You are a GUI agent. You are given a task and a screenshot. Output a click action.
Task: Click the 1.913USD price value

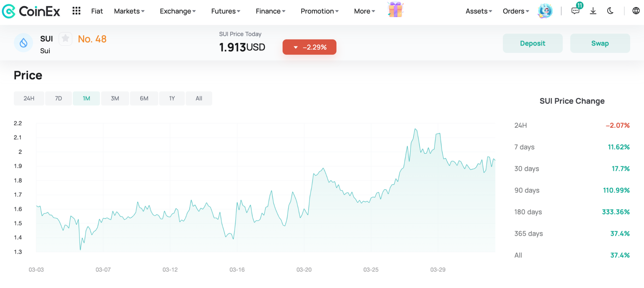[242, 47]
